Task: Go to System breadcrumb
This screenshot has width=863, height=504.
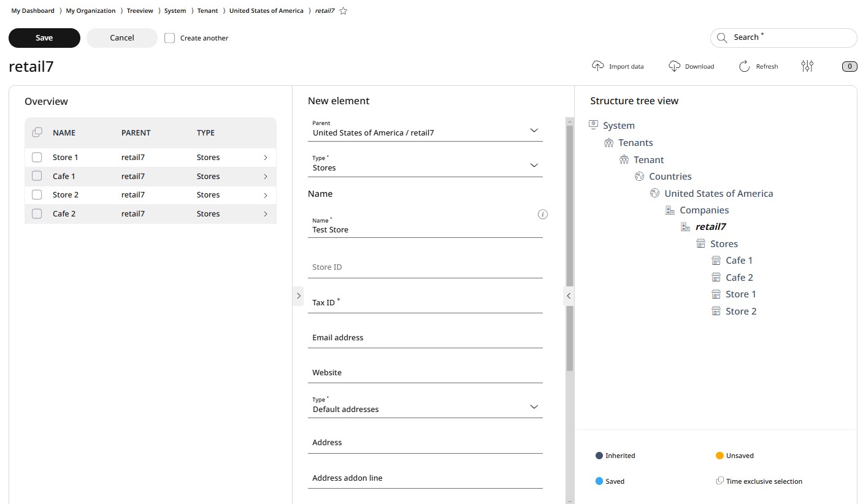Action: click(175, 11)
